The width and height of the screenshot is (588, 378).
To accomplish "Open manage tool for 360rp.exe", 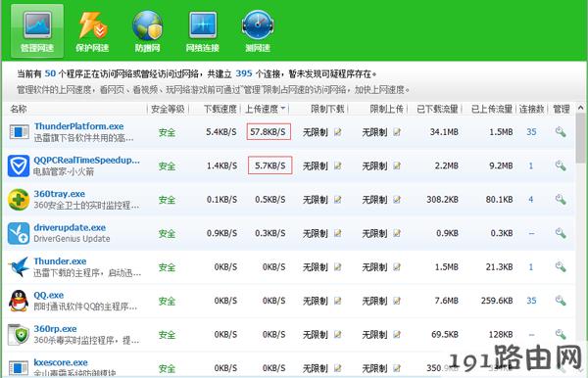I will [561, 334].
